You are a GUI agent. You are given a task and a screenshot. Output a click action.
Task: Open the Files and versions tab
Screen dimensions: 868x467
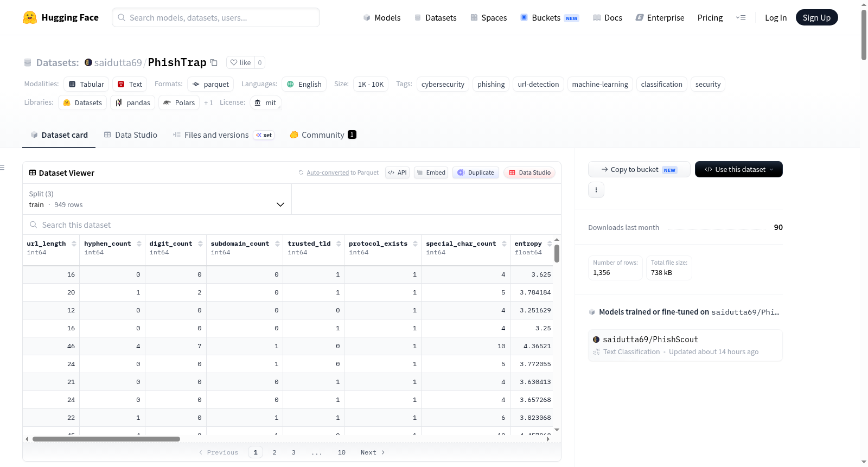pos(224,135)
